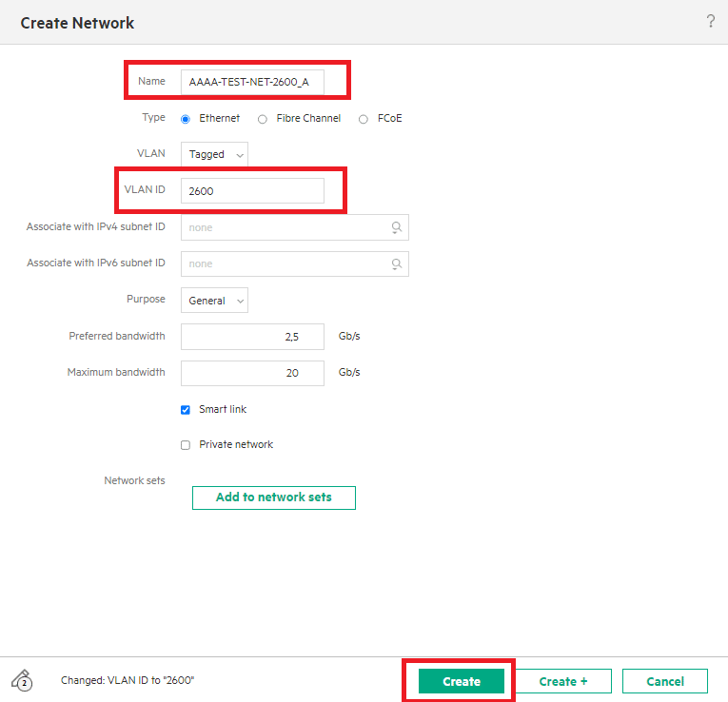The width and height of the screenshot is (728, 702).
Task: Click Add to network sets button
Action: pyautogui.click(x=274, y=497)
